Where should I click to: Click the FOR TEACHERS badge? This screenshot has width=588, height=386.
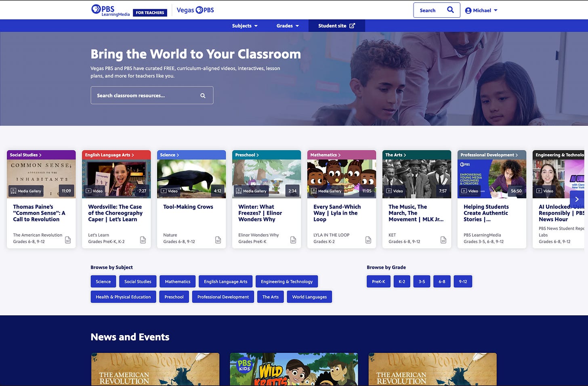[150, 13]
